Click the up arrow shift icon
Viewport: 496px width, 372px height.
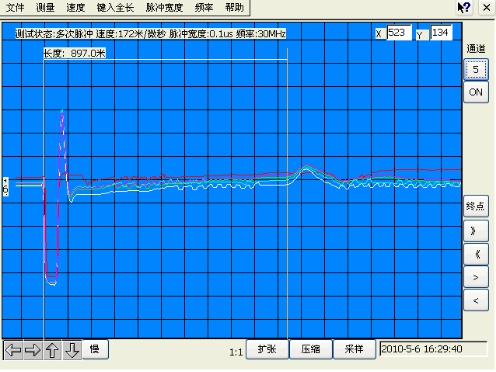coord(52,350)
